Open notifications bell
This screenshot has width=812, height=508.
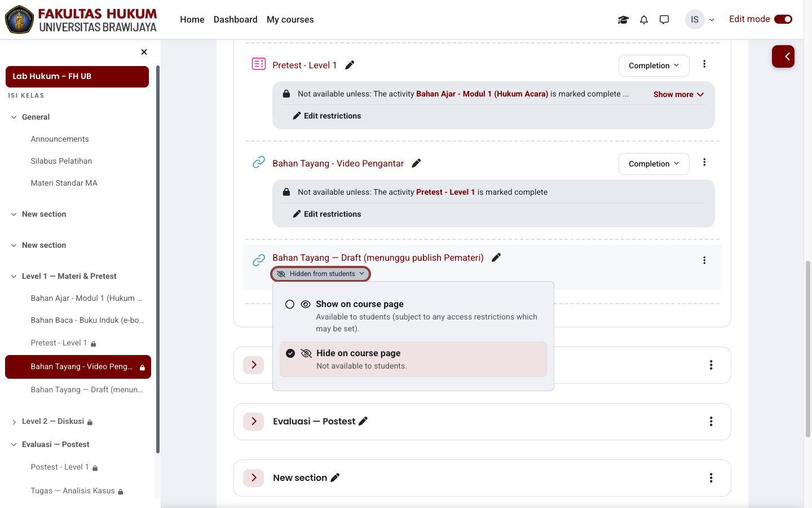pos(644,20)
